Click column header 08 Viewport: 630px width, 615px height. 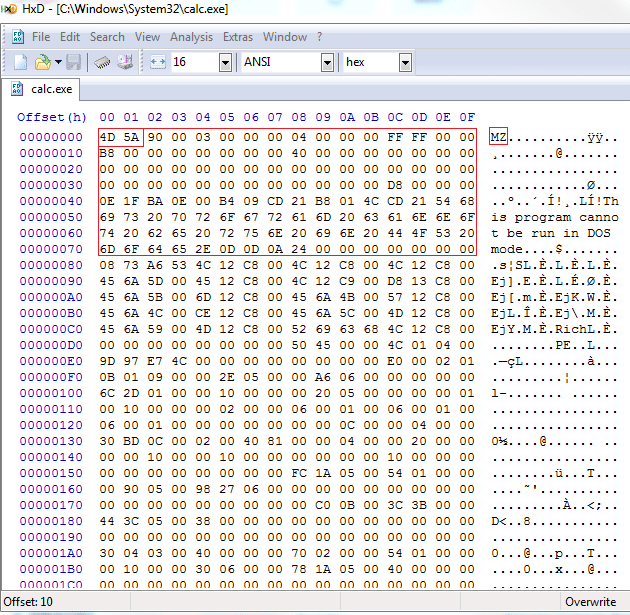pyautogui.click(x=299, y=117)
